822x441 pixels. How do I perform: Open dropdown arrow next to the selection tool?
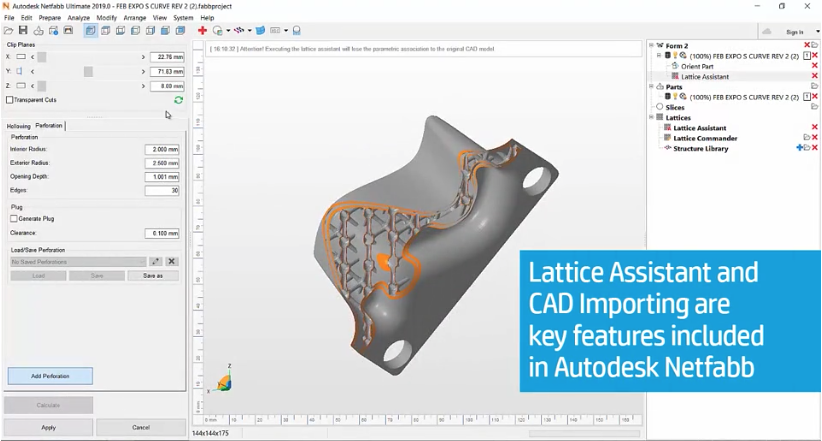click(228, 31)
